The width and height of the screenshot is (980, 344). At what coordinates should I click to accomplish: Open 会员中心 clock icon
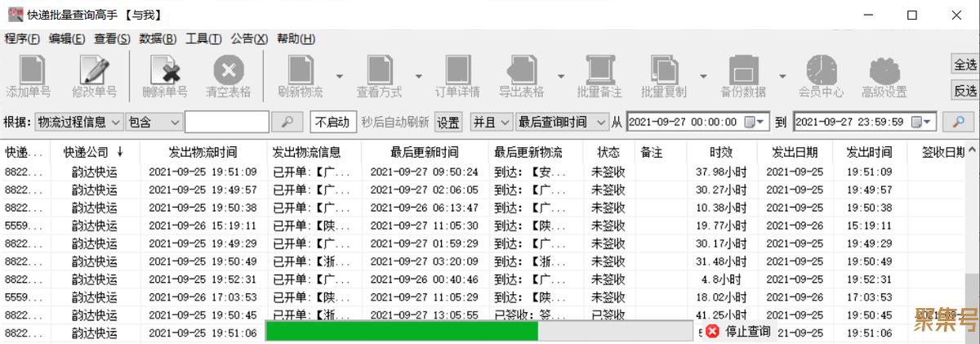tap(821, 69)
